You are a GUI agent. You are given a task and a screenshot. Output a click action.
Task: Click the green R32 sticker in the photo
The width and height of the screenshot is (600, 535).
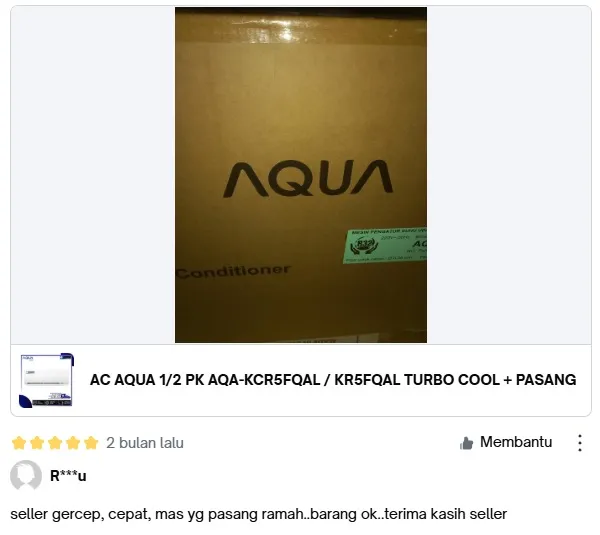tap(385, 245)
